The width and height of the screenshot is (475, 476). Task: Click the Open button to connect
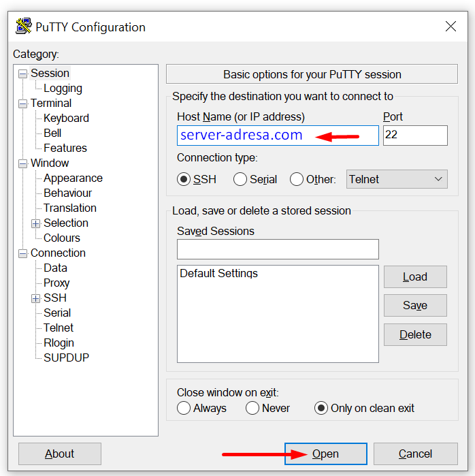326,454
